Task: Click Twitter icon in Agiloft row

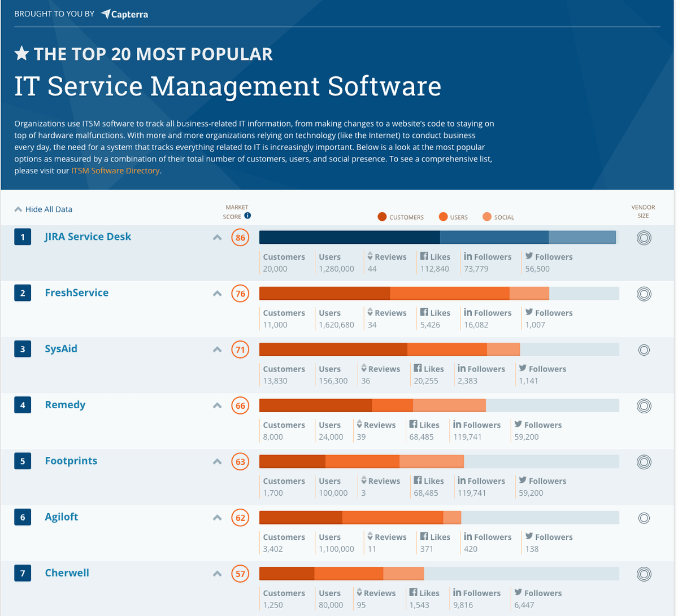Action: coord(529,536)
